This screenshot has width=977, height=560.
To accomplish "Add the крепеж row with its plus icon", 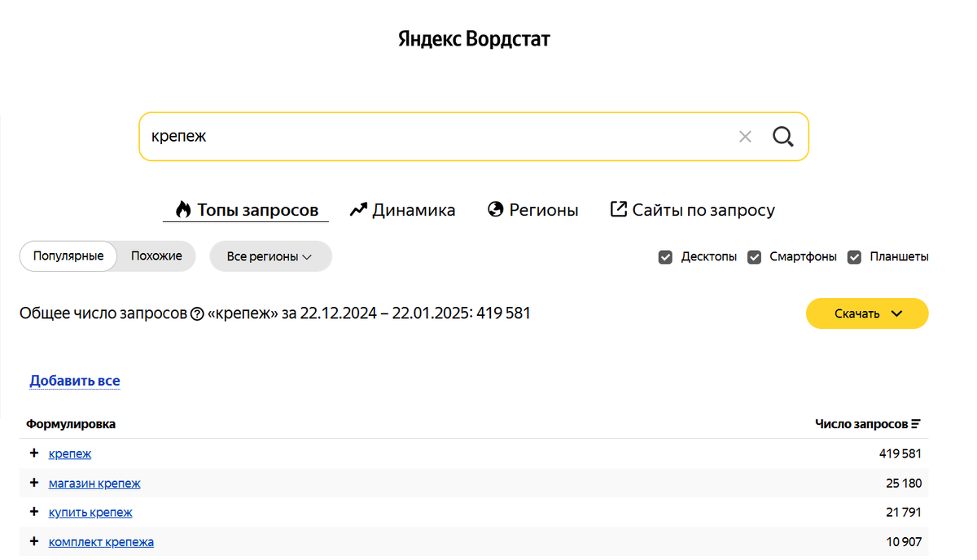I will tap(34, 453).
